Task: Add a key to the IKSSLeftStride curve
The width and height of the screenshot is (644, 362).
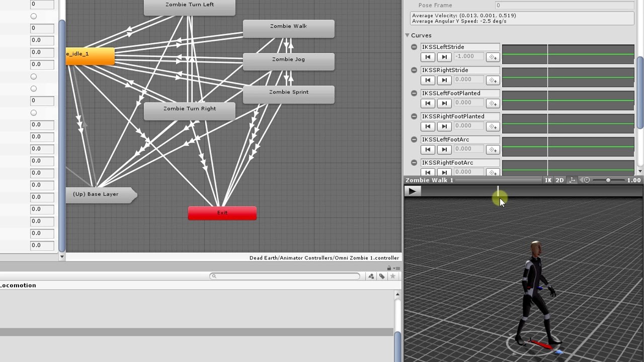Action: point(493,57)
